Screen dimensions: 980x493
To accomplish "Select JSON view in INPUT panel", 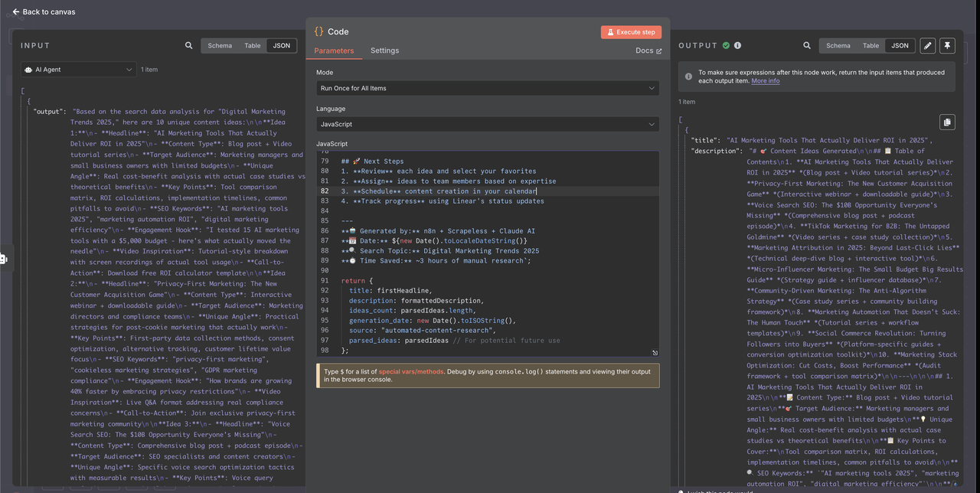I will 282,45.
